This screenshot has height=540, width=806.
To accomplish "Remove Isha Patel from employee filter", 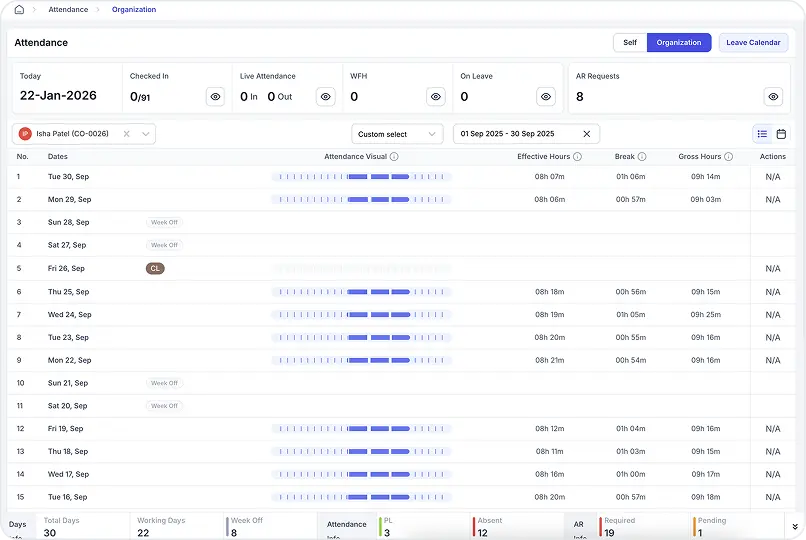I will 127,134.
